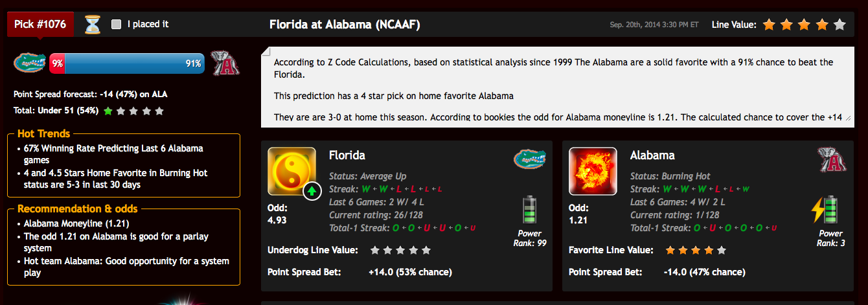Click the green up-arrow trend icon

[x=312, y=191]
